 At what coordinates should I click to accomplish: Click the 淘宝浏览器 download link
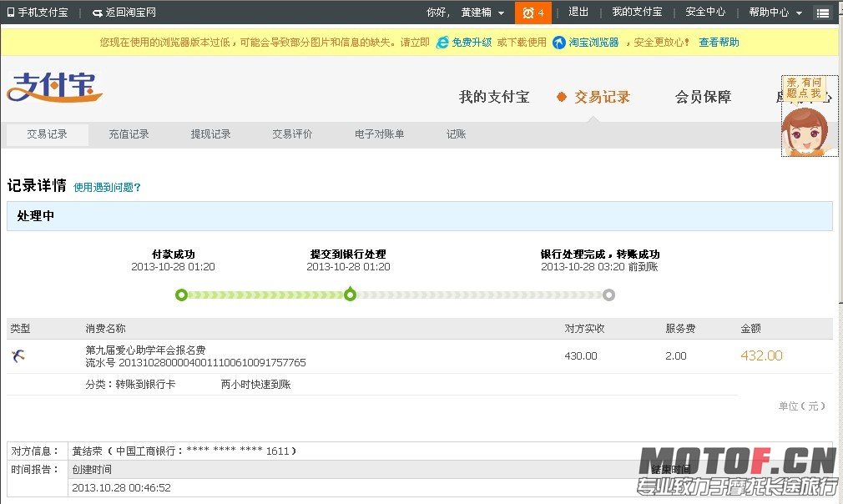(x=593, y=43)
